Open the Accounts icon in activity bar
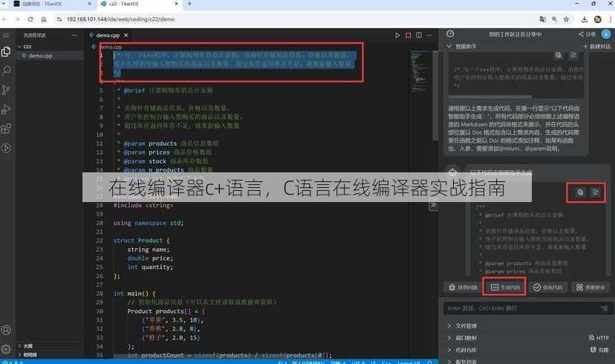615x364 pixels. (6, 331)
